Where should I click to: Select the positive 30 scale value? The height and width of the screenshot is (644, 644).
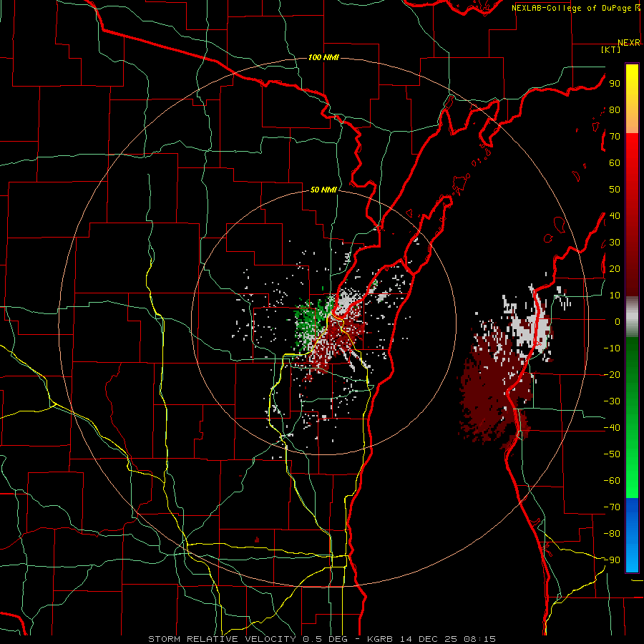click(615, 243)
